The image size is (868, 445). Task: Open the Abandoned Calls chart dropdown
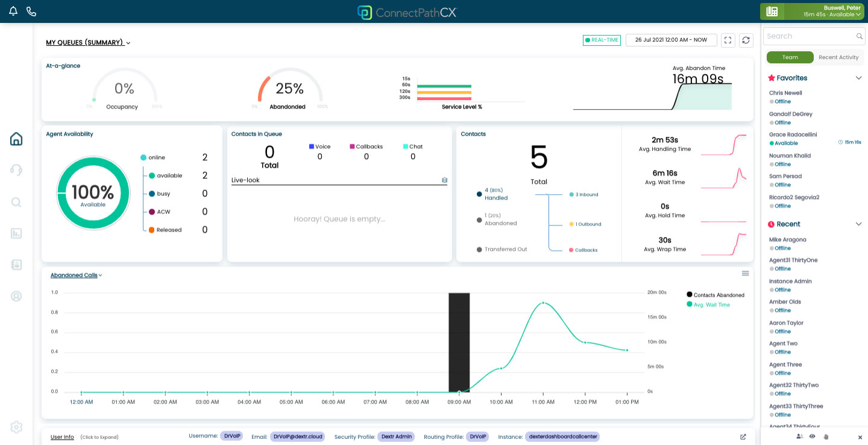pyautogui.click(x=77, y=275)
